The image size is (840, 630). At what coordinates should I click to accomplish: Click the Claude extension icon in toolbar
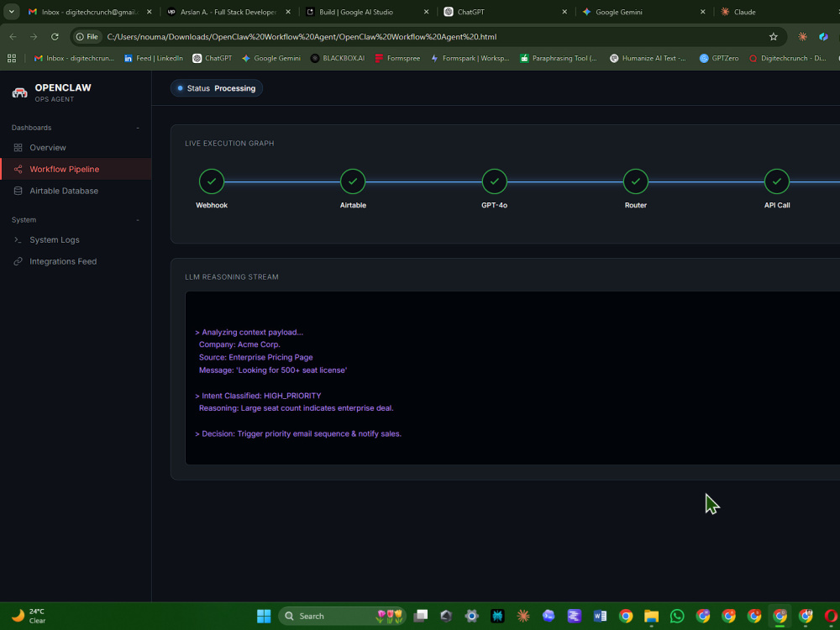point(802,37)
